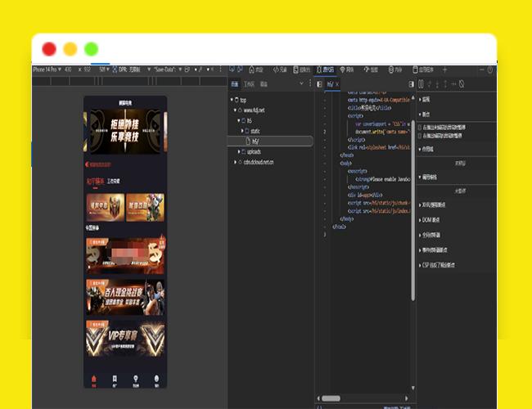Edit the viewport width field showing 430

pyautogui.click(x=68, y=70)
